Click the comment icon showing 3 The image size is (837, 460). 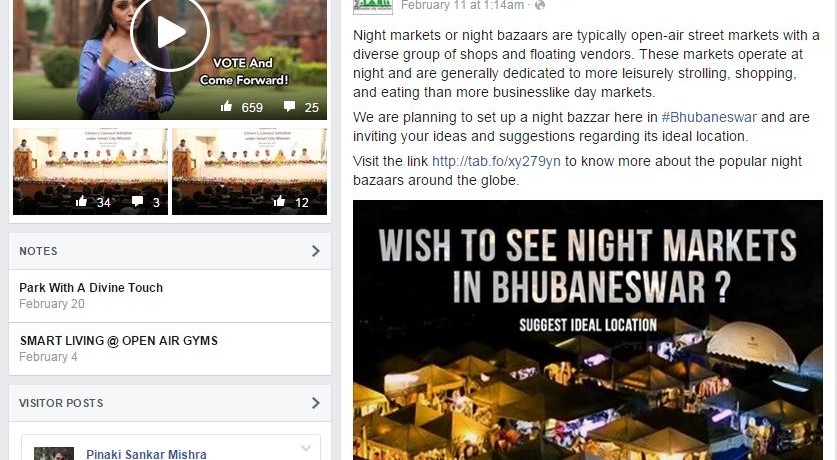(137, 201)
